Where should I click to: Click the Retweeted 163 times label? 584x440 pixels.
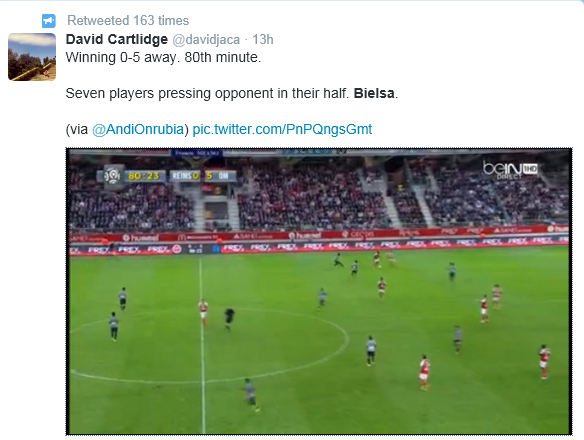coord(128,20)
